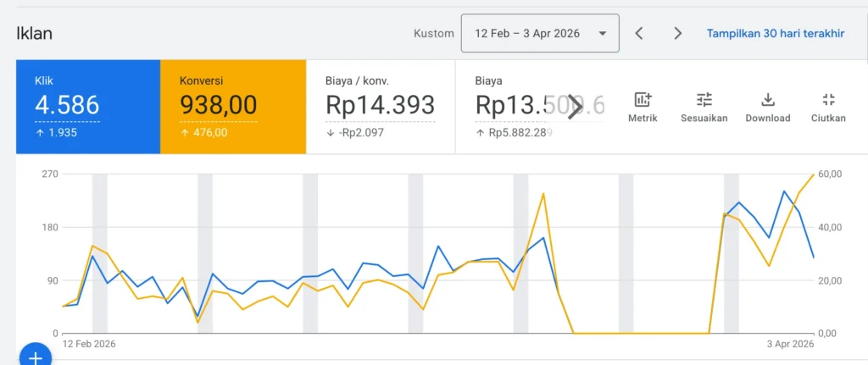The height and width of the screenshot is (365, 868).
Task: Click the Klik change value 1.935
Action: [x=60, y=132]
